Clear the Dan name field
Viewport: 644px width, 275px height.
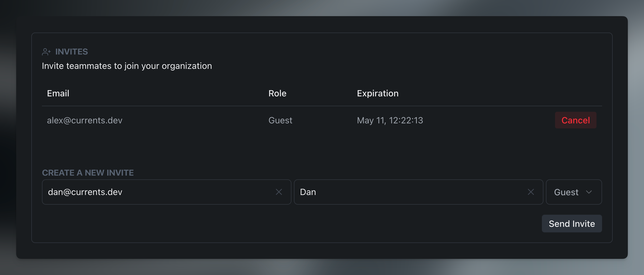[531, 192]
